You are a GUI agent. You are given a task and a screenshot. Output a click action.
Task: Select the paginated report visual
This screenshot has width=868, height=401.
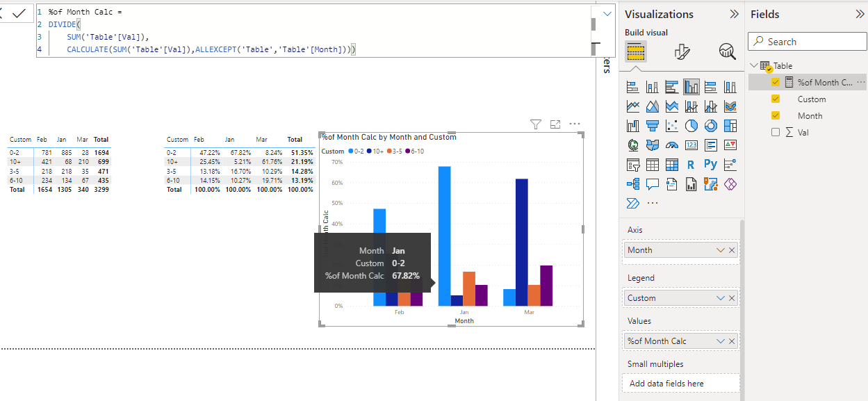[691, 184]
